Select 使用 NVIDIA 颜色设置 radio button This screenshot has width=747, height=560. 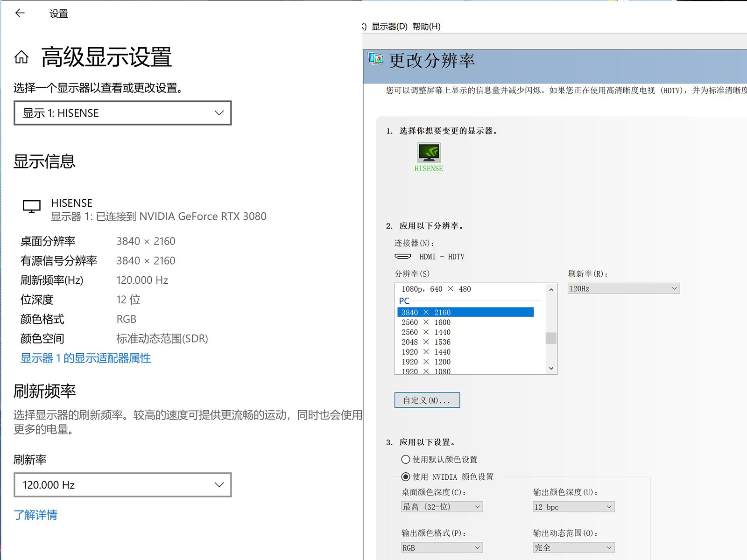(x=405, y=476)
